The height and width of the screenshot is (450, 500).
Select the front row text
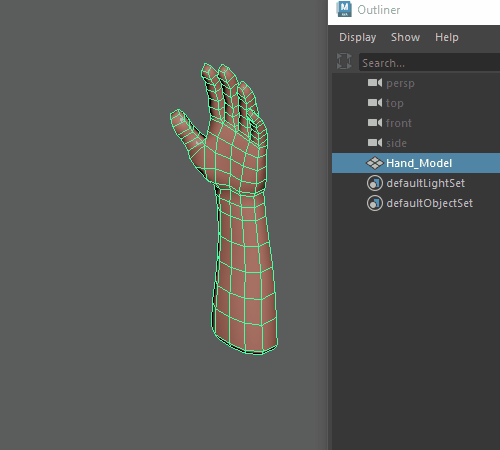(x=399, y=123)
